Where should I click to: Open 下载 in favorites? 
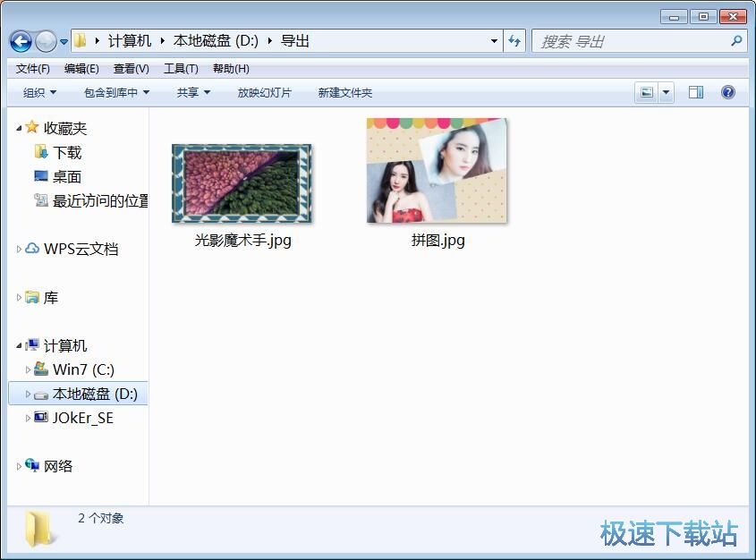(x=67, y=152)
